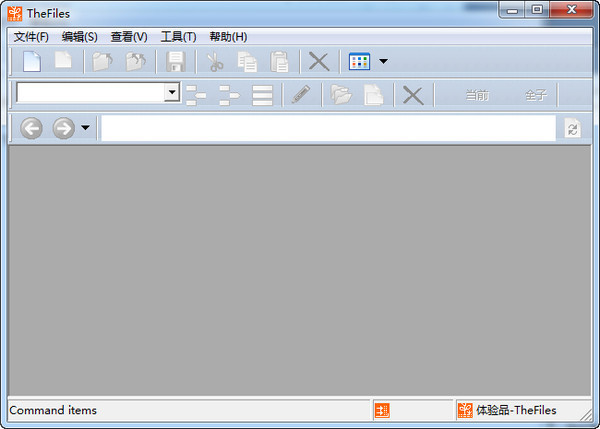
Task: Click the 全子 button
Action: 536,95
